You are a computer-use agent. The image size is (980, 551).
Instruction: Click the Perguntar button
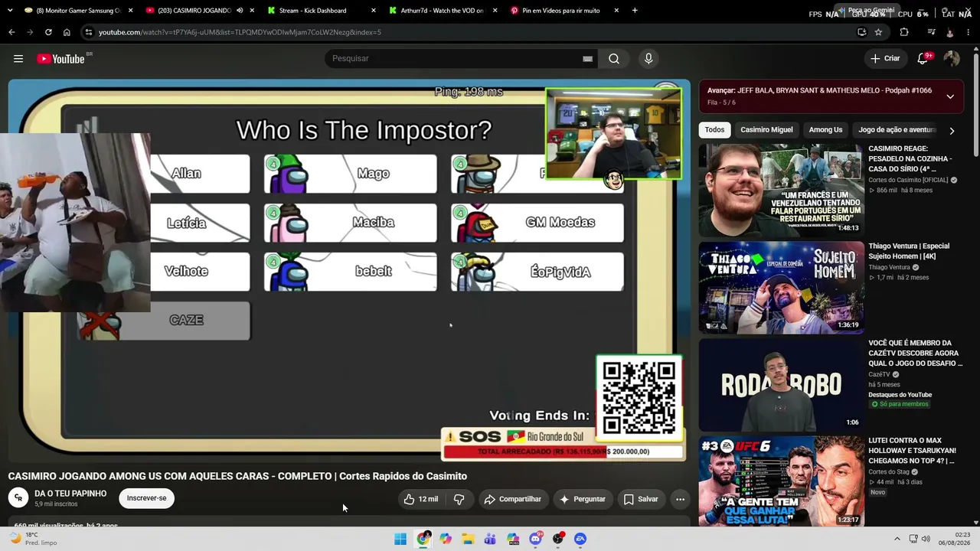tap(583, 499)
